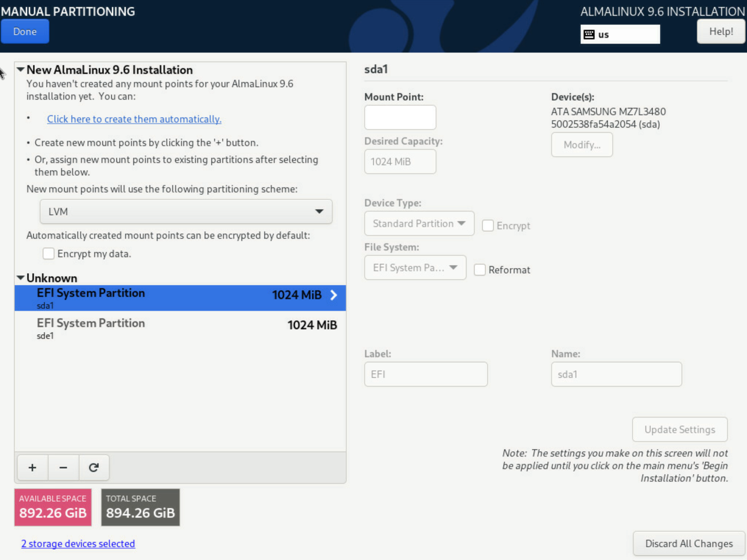Select the EFI System Partition sda1 row
Image resolution: width=747 pixels, height=560 pixels.
[180, 298]
